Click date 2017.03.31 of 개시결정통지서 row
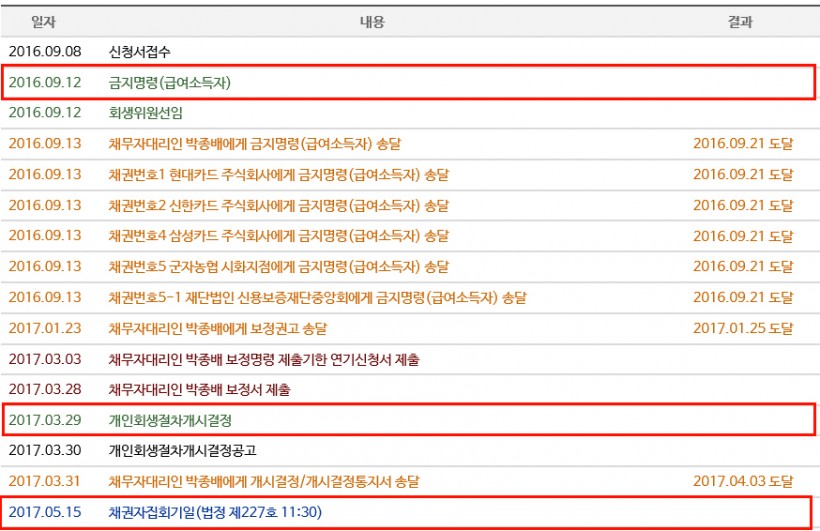Screen dimensions: 820x531 (x=45, y=481)
